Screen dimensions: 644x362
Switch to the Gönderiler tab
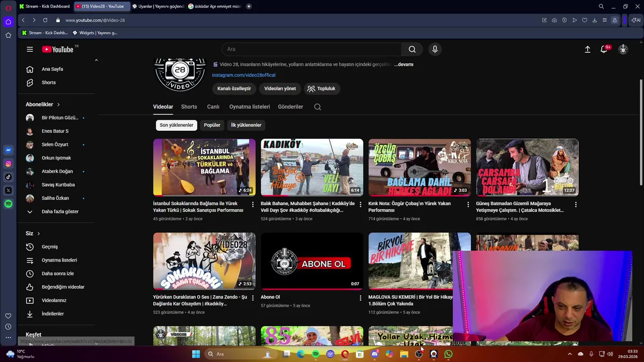click(290, 107)
